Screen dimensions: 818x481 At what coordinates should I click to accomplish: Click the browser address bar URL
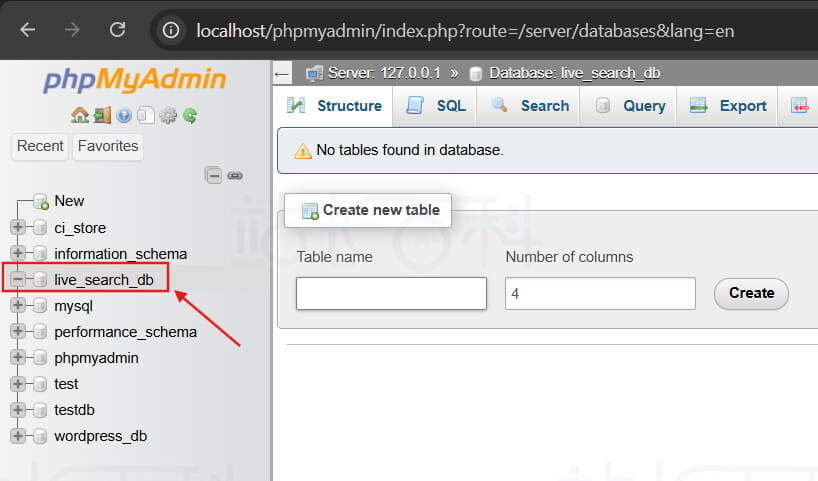coord(465,31)
